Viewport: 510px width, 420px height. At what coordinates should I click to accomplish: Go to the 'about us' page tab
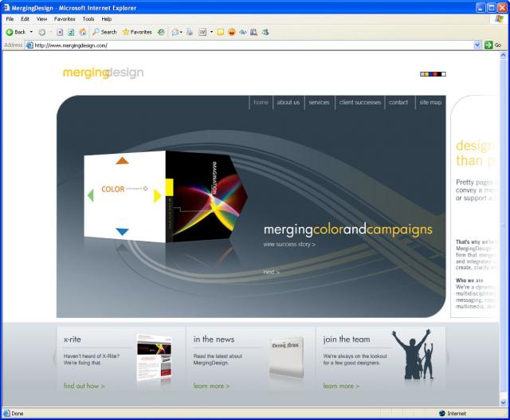click(288, 103)
